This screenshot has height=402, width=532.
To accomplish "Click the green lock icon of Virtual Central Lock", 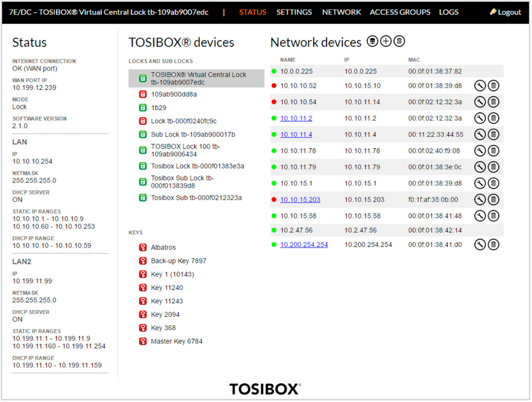I will (x=143, y=78).
